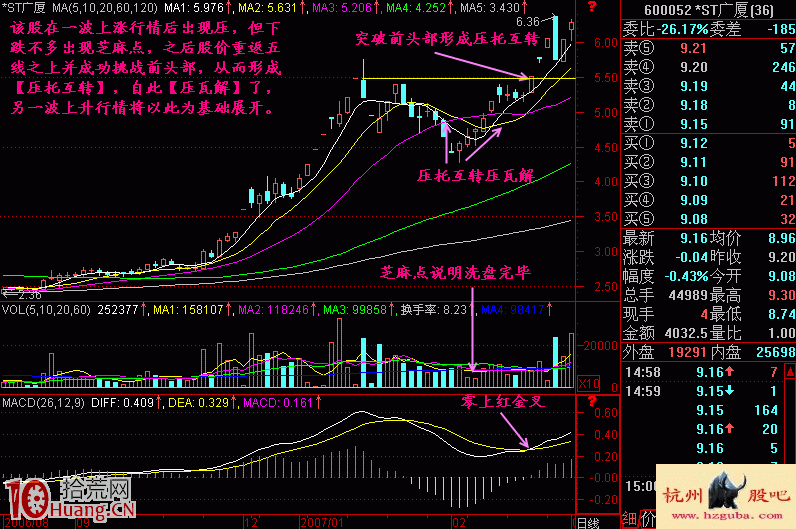Click the 2007/01 date on time axis

(x=322, y=523)
